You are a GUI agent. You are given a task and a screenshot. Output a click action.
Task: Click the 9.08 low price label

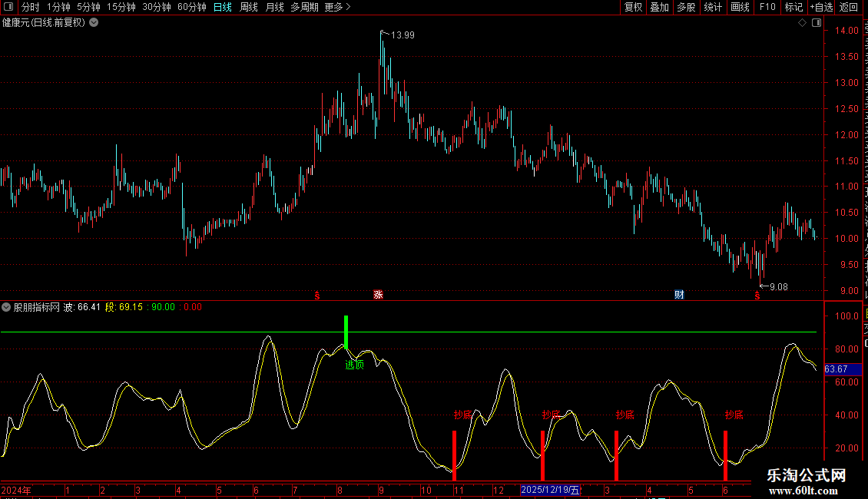tap(778, 287)
